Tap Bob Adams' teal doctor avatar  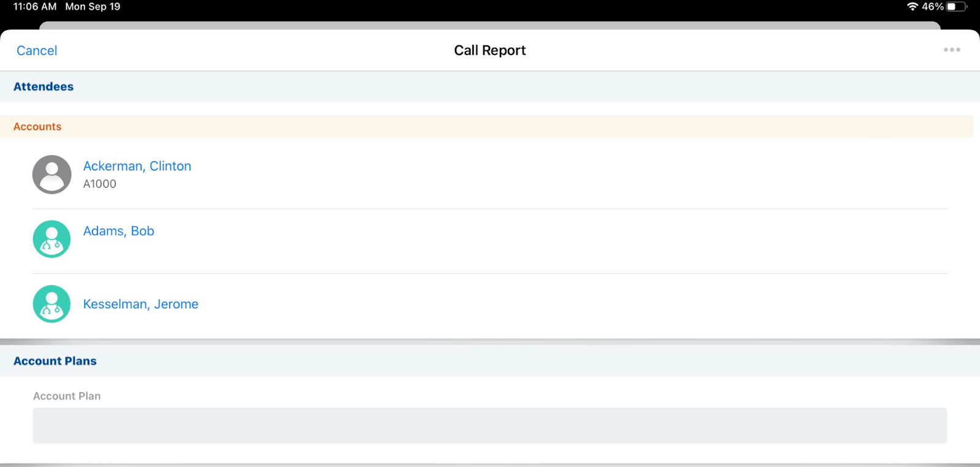[52, 239]
